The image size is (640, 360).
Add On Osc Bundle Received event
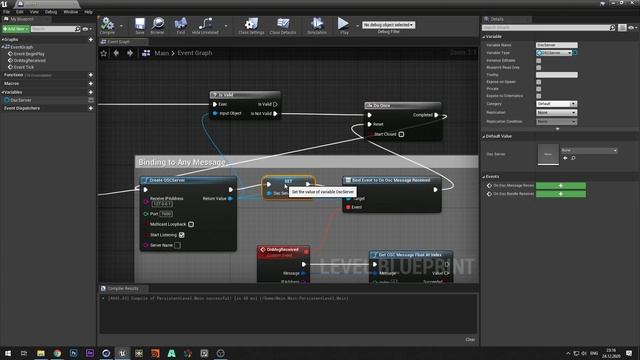[560, 194]
